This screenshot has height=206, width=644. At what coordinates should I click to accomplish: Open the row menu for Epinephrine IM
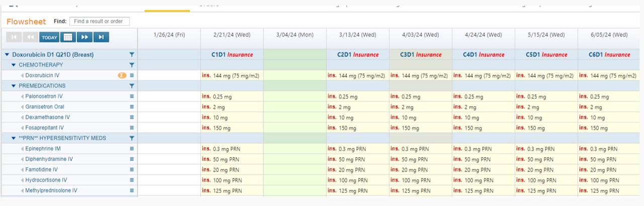(132, 149)
